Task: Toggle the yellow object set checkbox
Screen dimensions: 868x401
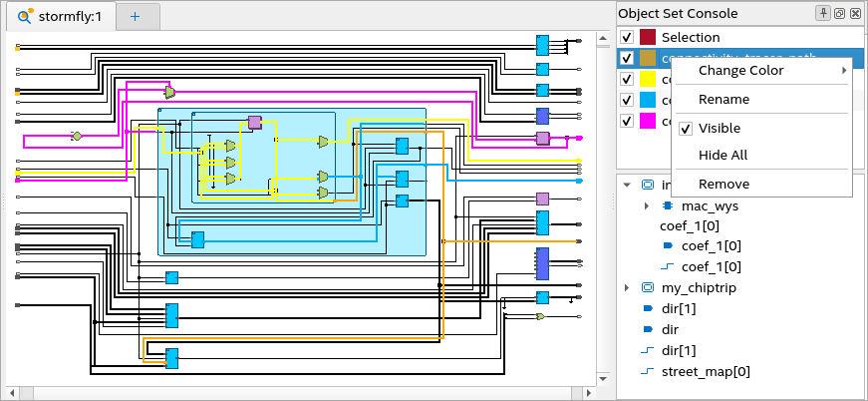Action: tap(627, 79)
